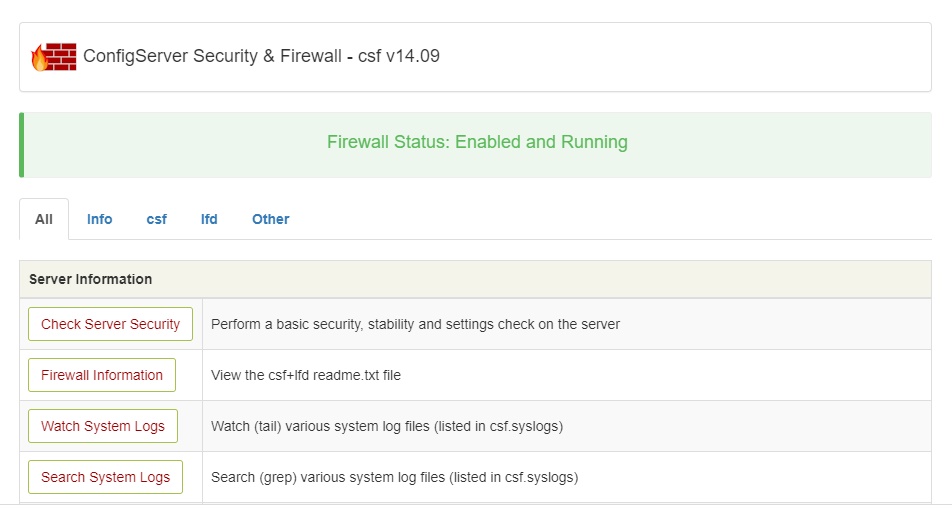Click the Watch System Logs button
This screenshot has height=508, width=952.
[x=103, y=426]
